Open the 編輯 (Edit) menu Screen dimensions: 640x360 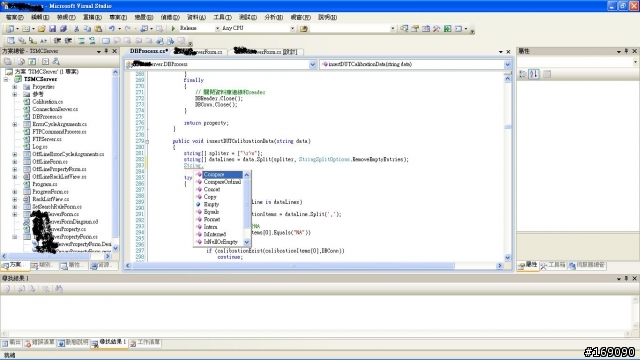pyautogui.click(x=40, y=17)
